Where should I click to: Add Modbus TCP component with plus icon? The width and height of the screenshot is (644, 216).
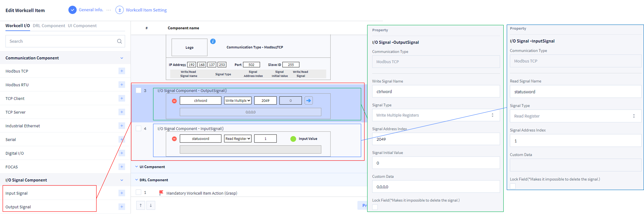[x=122, y=71]
